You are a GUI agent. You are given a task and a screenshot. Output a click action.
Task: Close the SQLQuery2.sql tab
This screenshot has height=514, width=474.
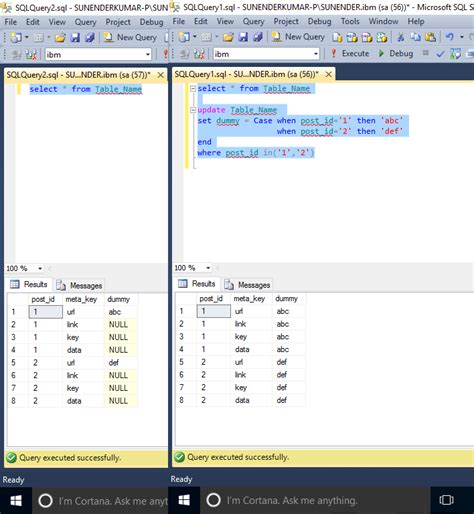(x=161, y=75)
